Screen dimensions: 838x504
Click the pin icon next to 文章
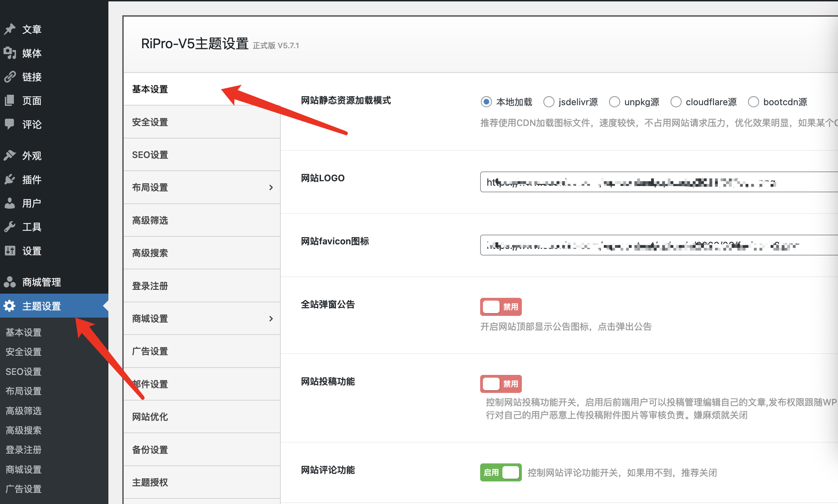tap(10, 29)
